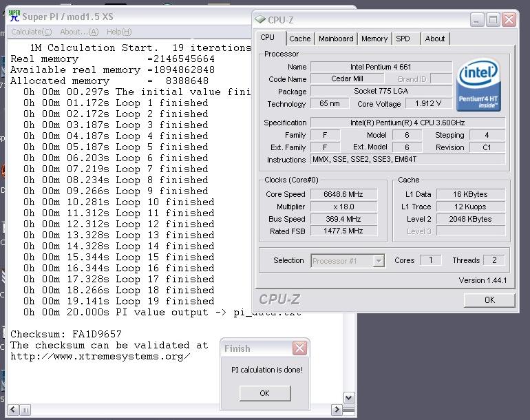Click the Package value Socket 775 LGA
Image resolution: width=530 pixels, height=420 pixels.
[381, 91]
